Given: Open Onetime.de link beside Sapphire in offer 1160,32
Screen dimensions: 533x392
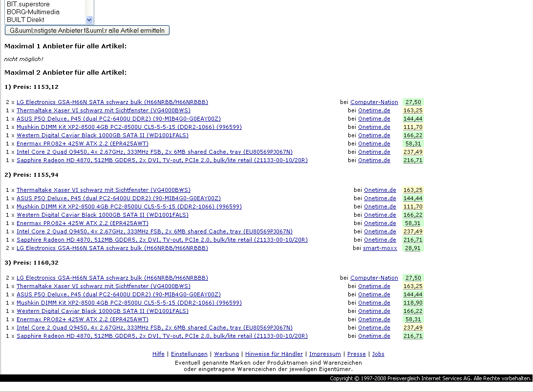Looking at the screenshot, I should (x=374, y=336).
